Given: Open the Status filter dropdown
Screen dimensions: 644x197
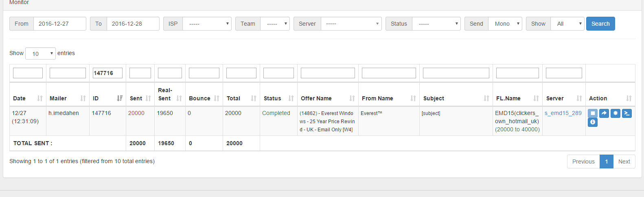Looking at the screenshot, I should [436, 24].
